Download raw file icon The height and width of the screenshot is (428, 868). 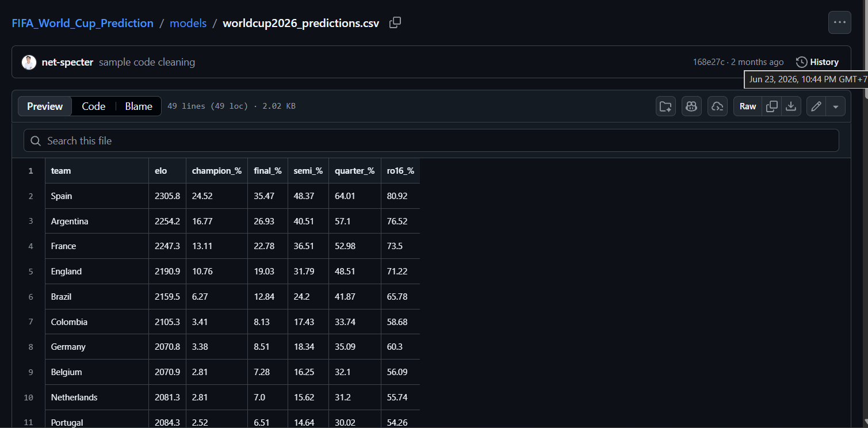791,106
